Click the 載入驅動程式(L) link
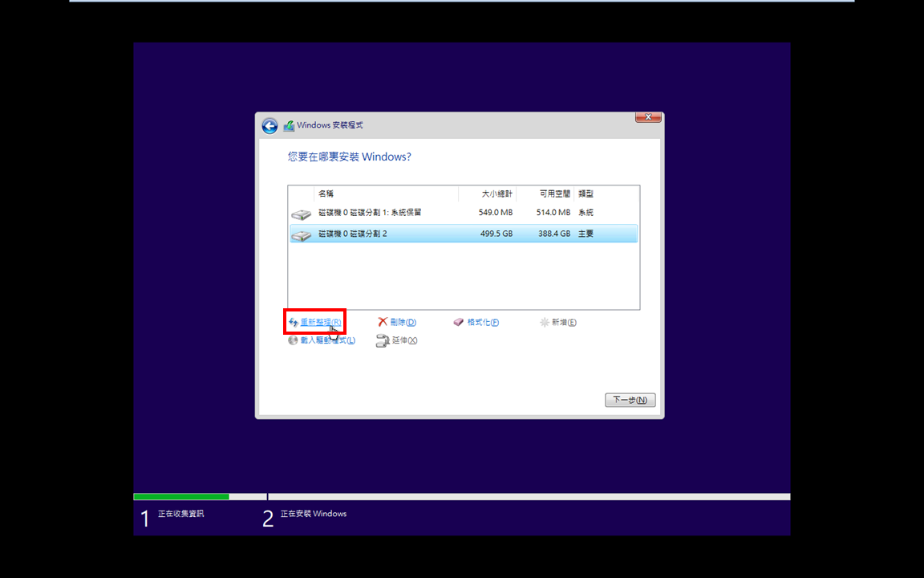The width and height of the screenshot is (924, 578). 327,340
